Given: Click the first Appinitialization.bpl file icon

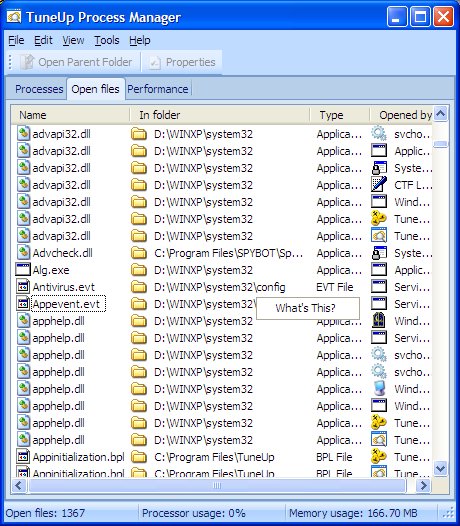Looking at the screenshot, I should 23,457.
